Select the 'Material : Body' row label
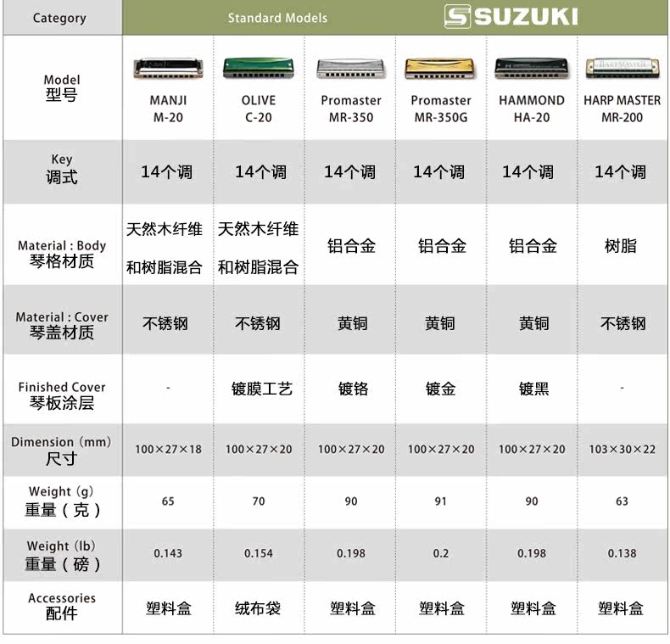The image size is (670, 644). tap(62, 254)
